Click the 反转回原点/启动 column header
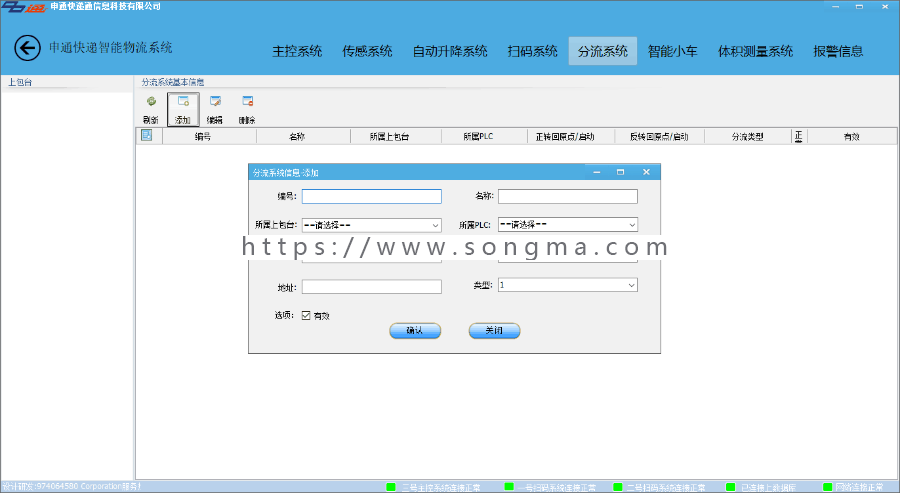The width and height of the screenshot is (900, 493). 659,137
